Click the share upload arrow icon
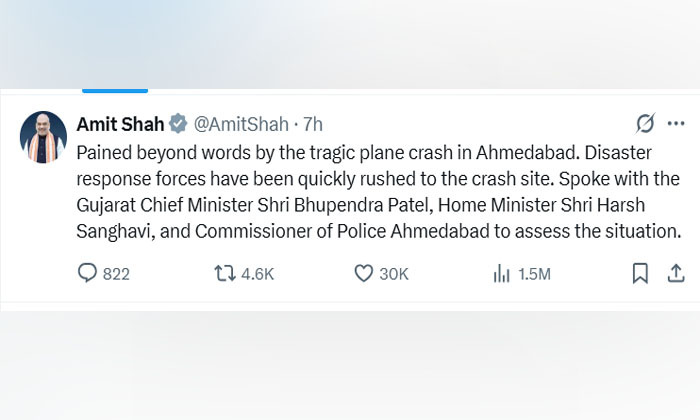Viewport: 700px width, 420px height. click(x=675, y=273)
